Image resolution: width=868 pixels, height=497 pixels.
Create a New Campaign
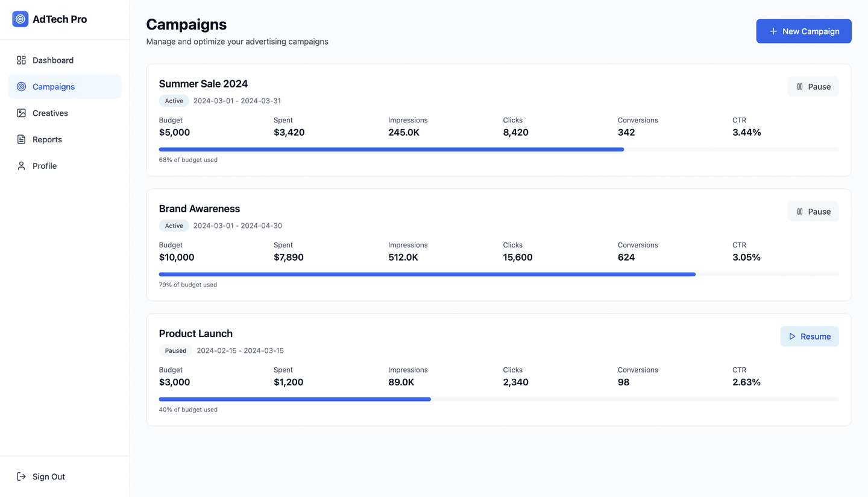[x=804, y=31]
